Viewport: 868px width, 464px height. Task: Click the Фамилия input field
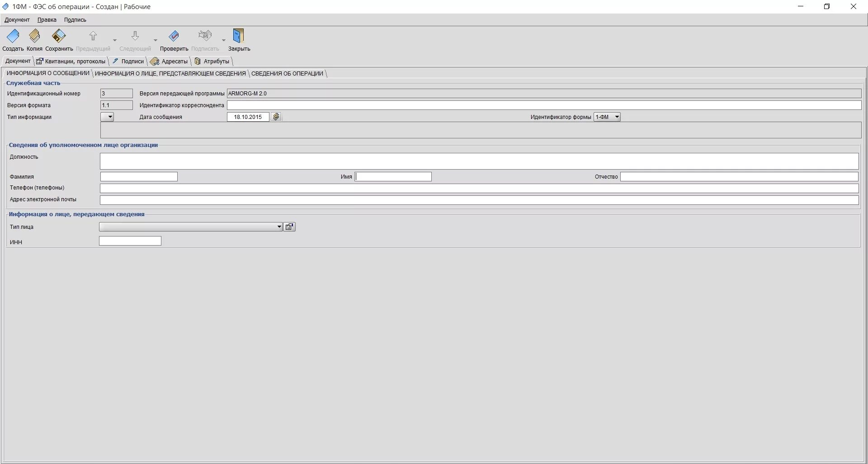(x=139, y=176)
